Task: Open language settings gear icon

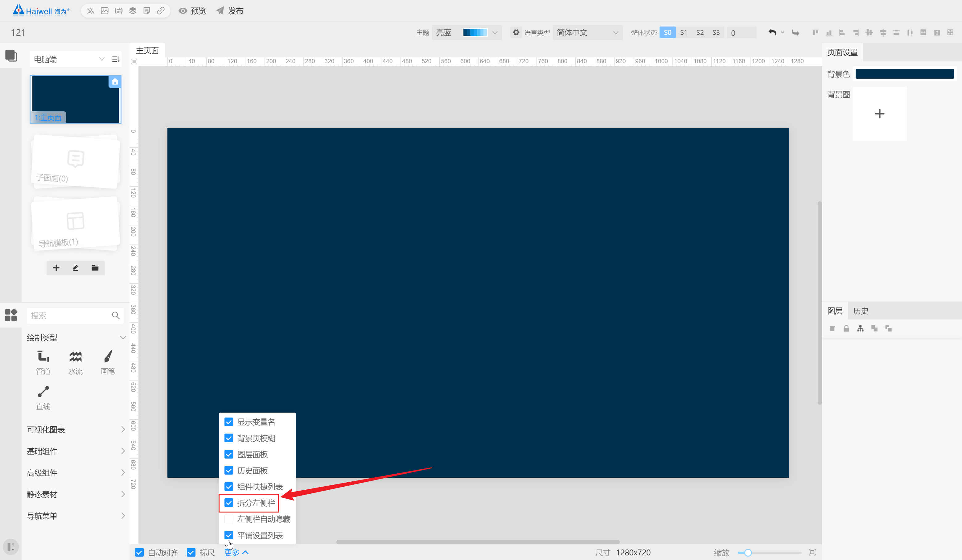Action: 516,32
